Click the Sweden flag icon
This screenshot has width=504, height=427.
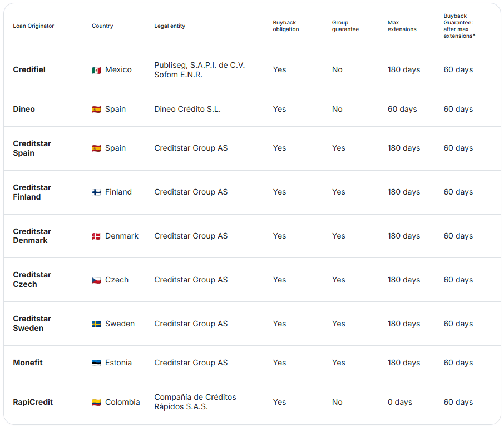coord(96,324)
